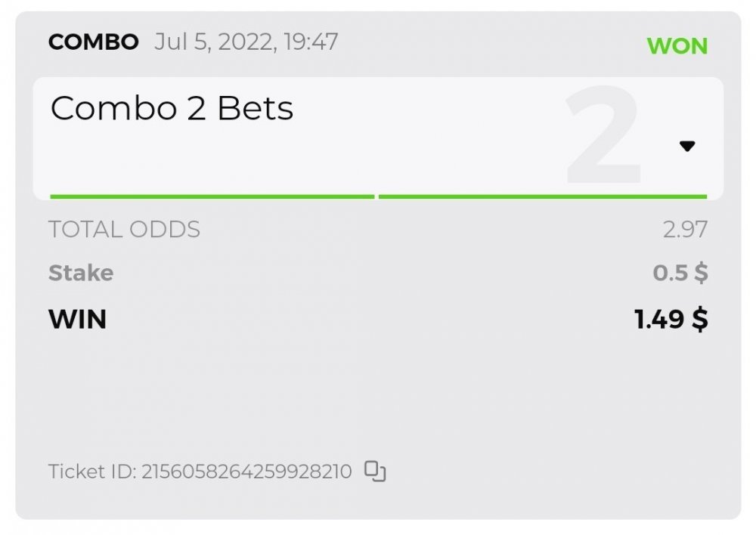Click the WIN label
Viewport: 756px width, 535px height.
click(77, 320)
